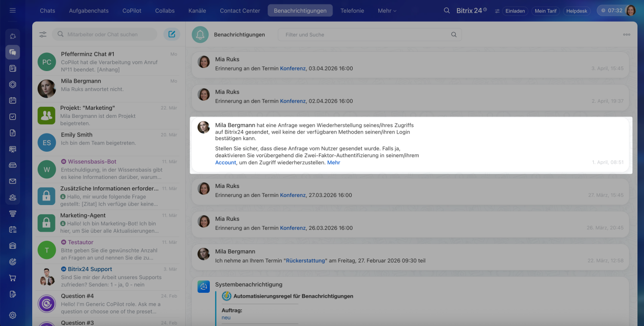Switch to the Telefonie tab
The height and width of the screenshot is (326, 644).
pos(352,11)
